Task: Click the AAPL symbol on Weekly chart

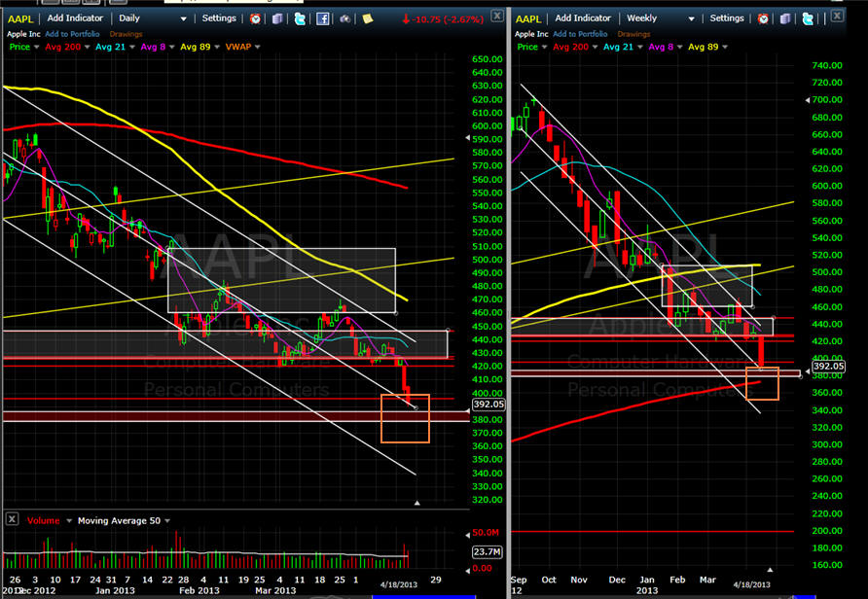Action: 528,18
